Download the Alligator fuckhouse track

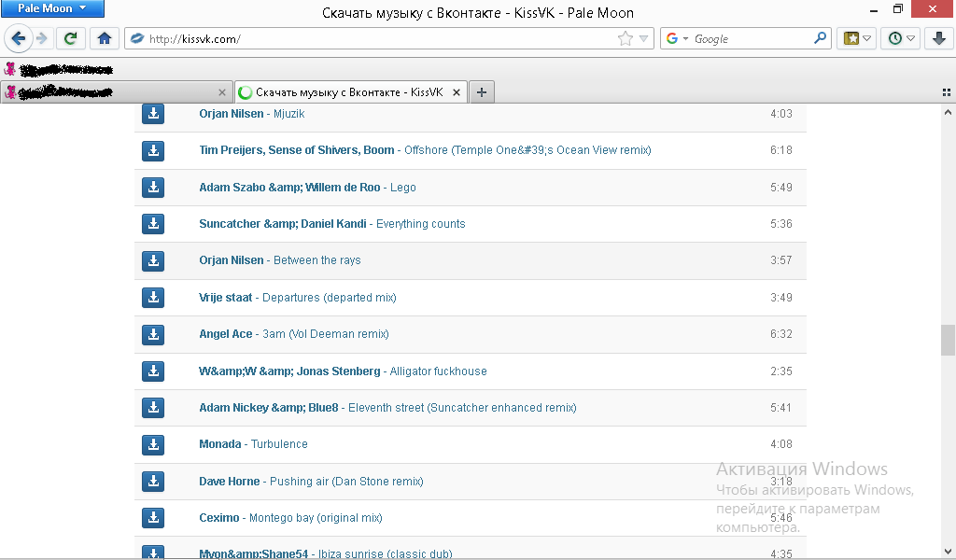(153, 371)
